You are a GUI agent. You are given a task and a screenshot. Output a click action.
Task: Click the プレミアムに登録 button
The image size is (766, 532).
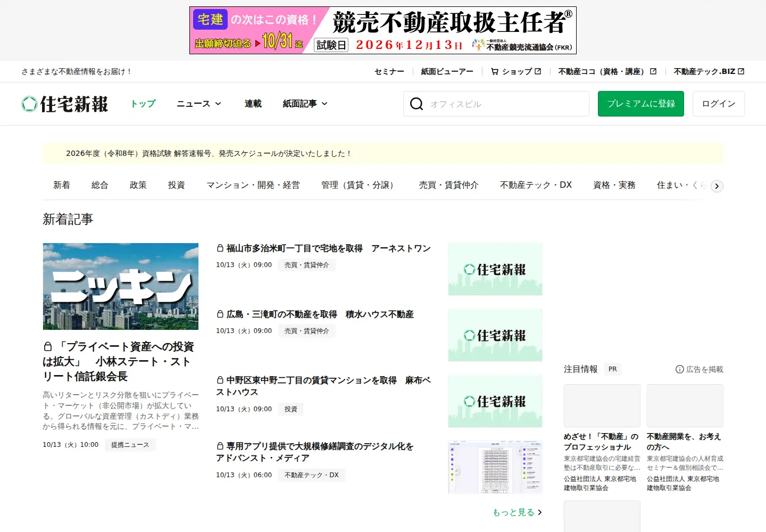[641, 104]
